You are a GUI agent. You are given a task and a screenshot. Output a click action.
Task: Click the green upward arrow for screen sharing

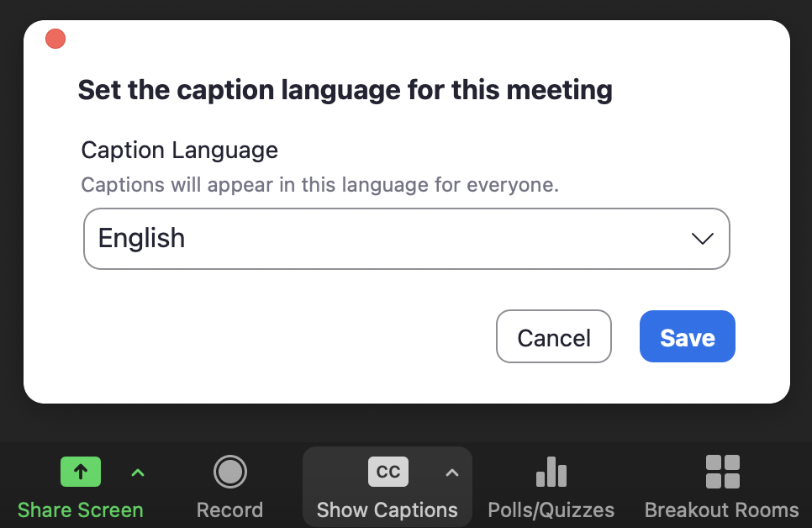pos(80,472)
